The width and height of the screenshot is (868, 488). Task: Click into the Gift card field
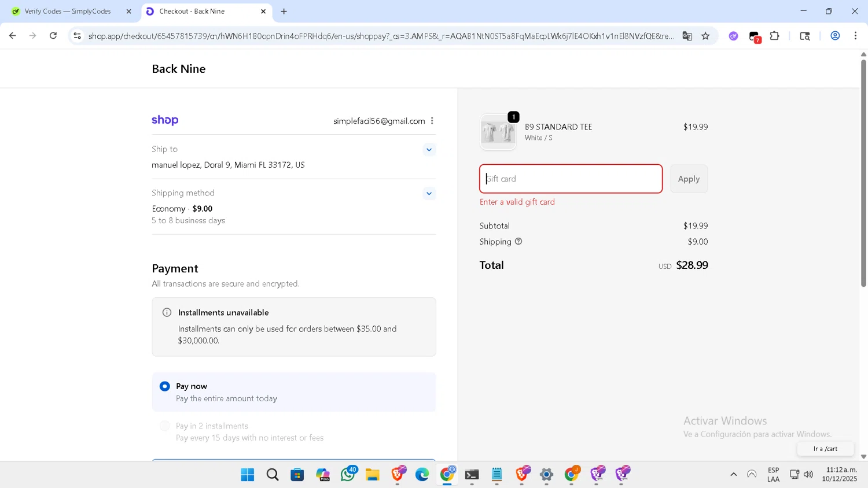click(571, 179)
